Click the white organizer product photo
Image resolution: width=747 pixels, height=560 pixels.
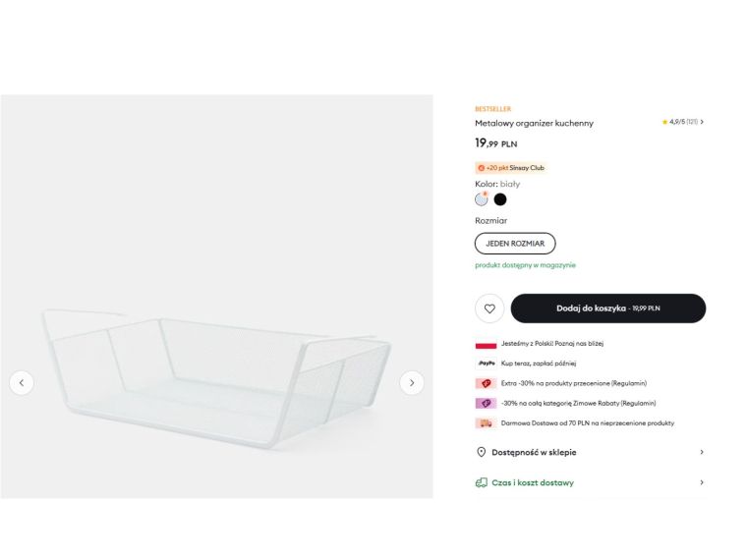[x=216, y=378]
